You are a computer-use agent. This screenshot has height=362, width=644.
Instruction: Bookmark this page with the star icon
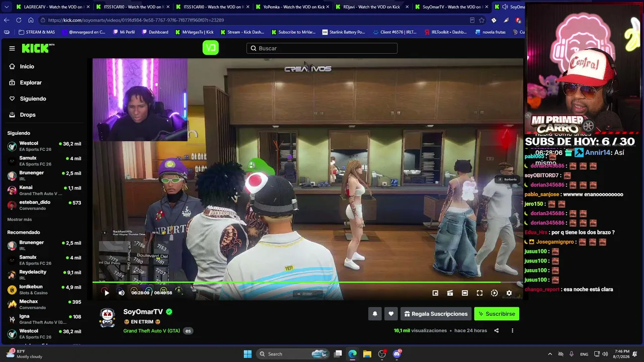pos(481,20)
